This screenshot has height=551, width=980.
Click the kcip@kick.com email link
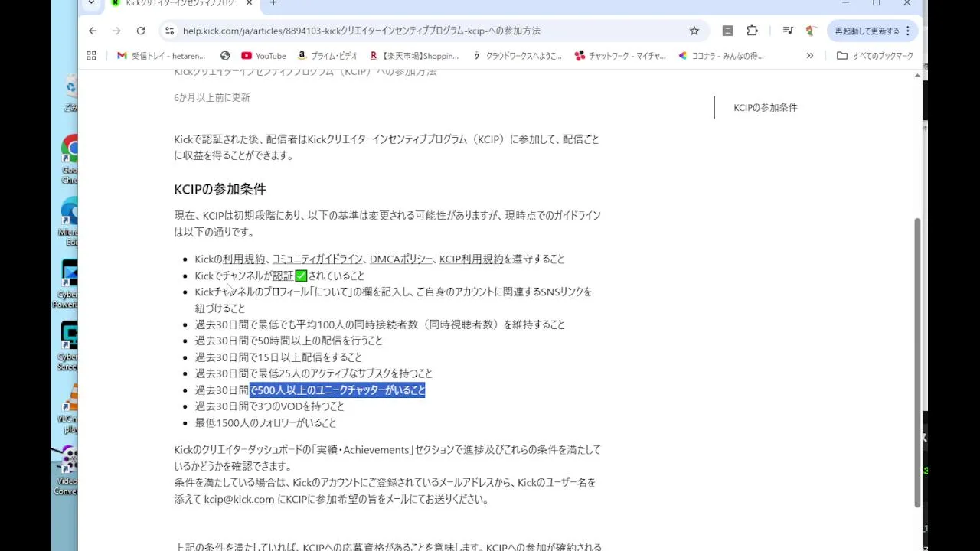(x=239, y=499)
